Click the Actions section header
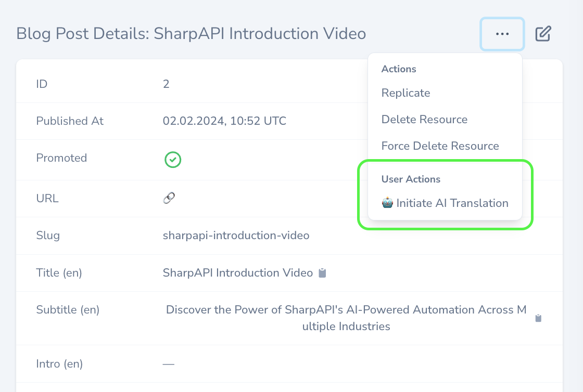 pyautogui.click(x=399, y=69)
